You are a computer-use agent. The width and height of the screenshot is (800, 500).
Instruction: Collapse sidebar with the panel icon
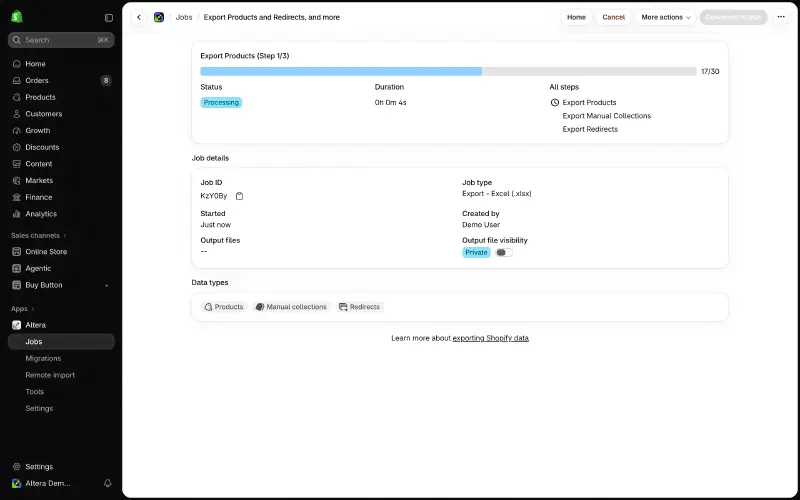click(x=109, y=18)
